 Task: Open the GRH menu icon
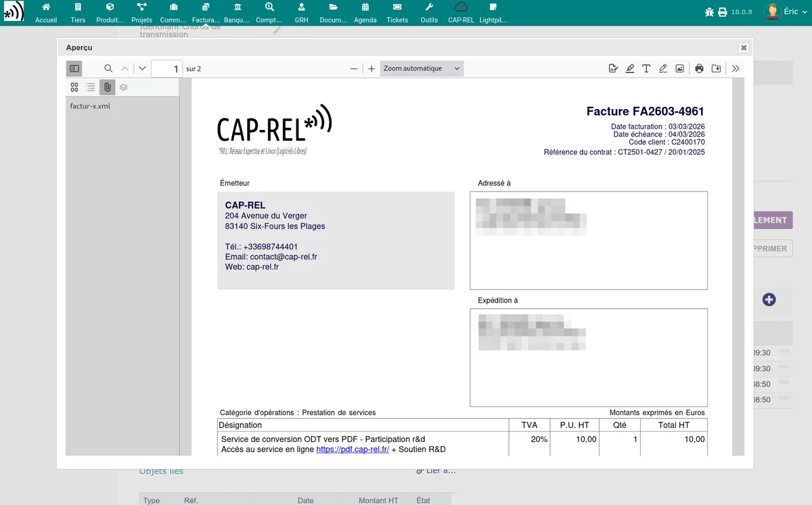pos(301,7)
